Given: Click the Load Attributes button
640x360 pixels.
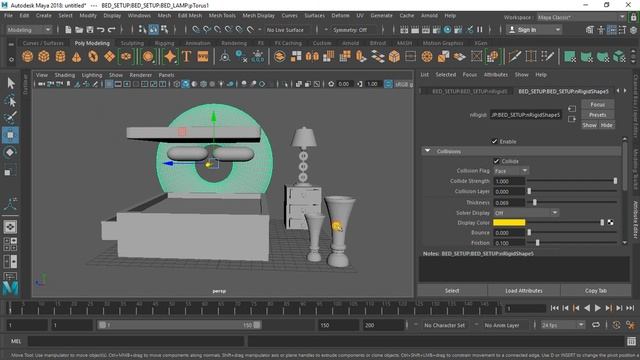Looking at the screenshot, I should [524, 291].
